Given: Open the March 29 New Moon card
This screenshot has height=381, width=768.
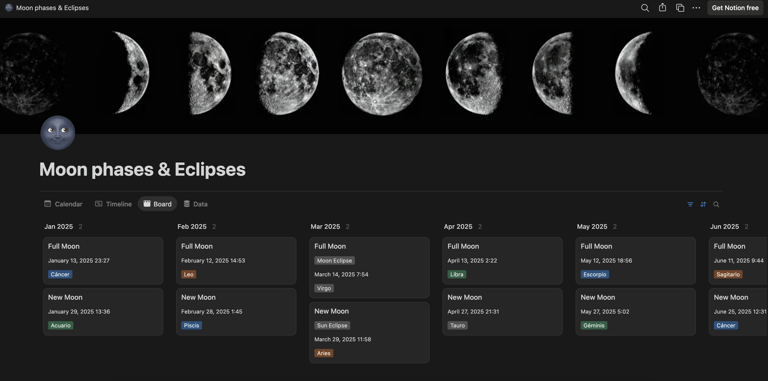Looking at the screenshot, I should (369, 333).
